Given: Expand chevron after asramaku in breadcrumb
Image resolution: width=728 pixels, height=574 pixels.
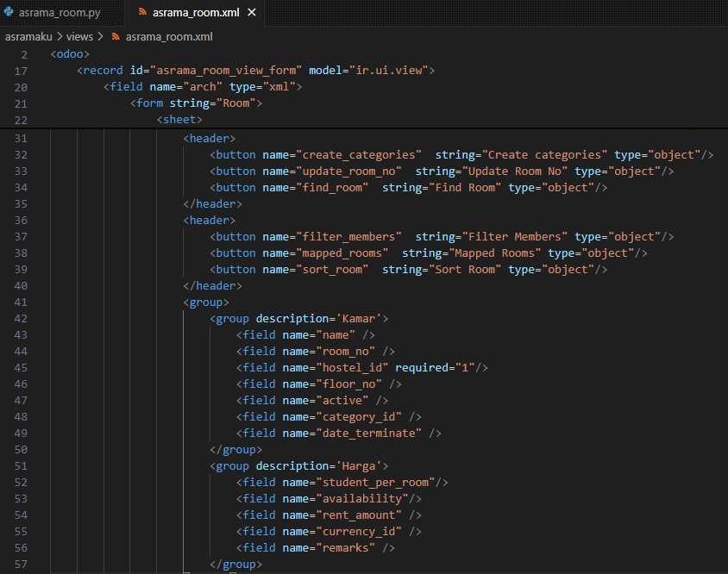Looking at the screenshot, I should [x=60, y=36].
